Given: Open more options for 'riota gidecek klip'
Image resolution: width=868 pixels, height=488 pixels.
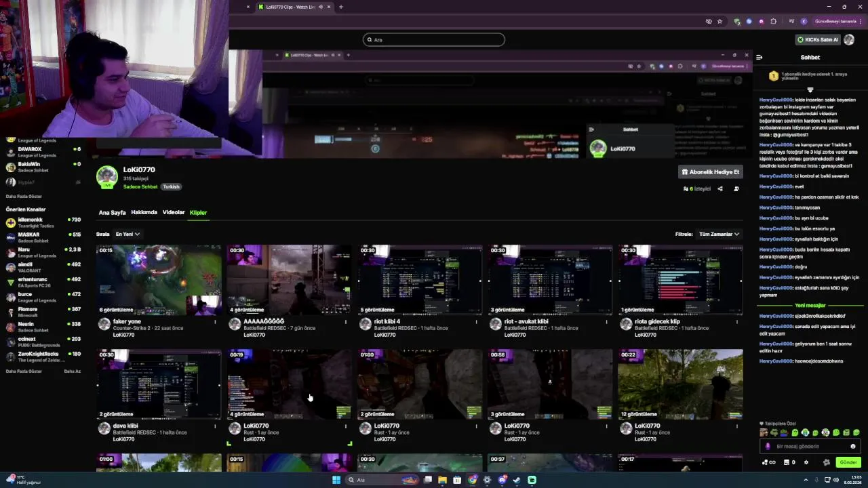Looking at the screenshot, I should tap(736, 322).
